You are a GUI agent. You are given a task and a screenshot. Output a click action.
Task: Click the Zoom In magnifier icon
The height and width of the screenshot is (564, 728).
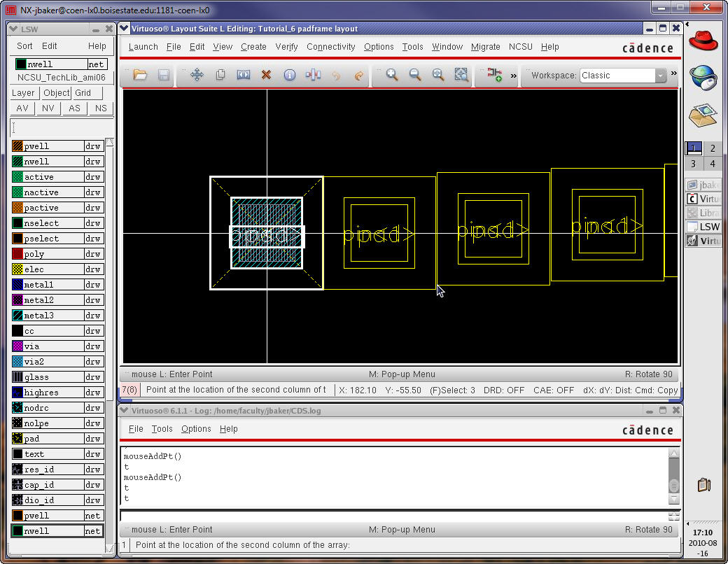392,76
